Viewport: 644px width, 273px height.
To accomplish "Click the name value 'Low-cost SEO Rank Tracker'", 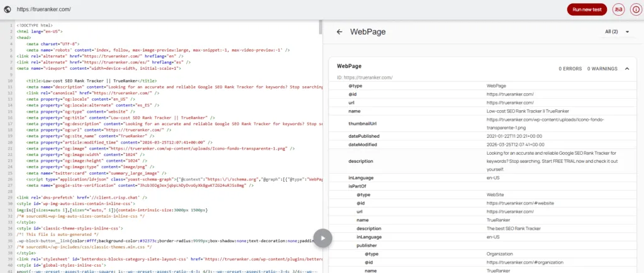I will (x=528, y=111).
